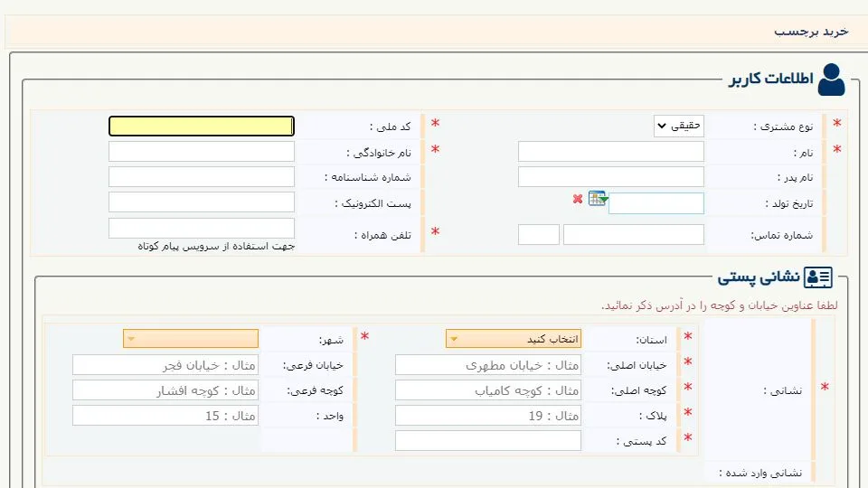Screen dimensions: 868x488
Task: Click the نام خانوادگی last name field
Action: pos(202,152)
